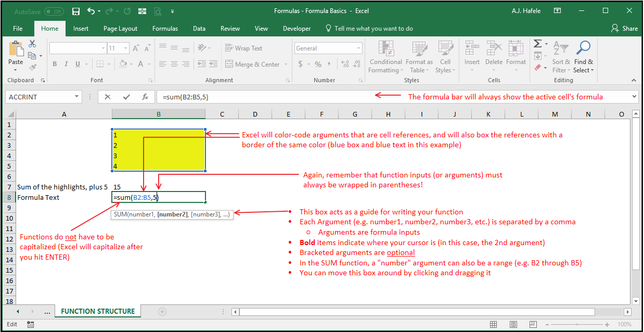This screenshot has width=644, height=332.
Task: Decrease font size with the small A icon
Action: coord(149,48)
